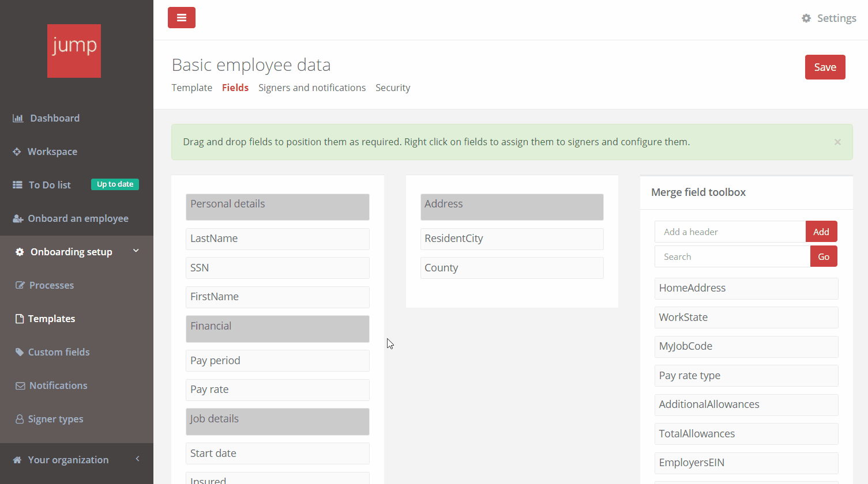This screenshot has height=484, width=868.
Task: Select the LastName field
Action: point(277,239)
